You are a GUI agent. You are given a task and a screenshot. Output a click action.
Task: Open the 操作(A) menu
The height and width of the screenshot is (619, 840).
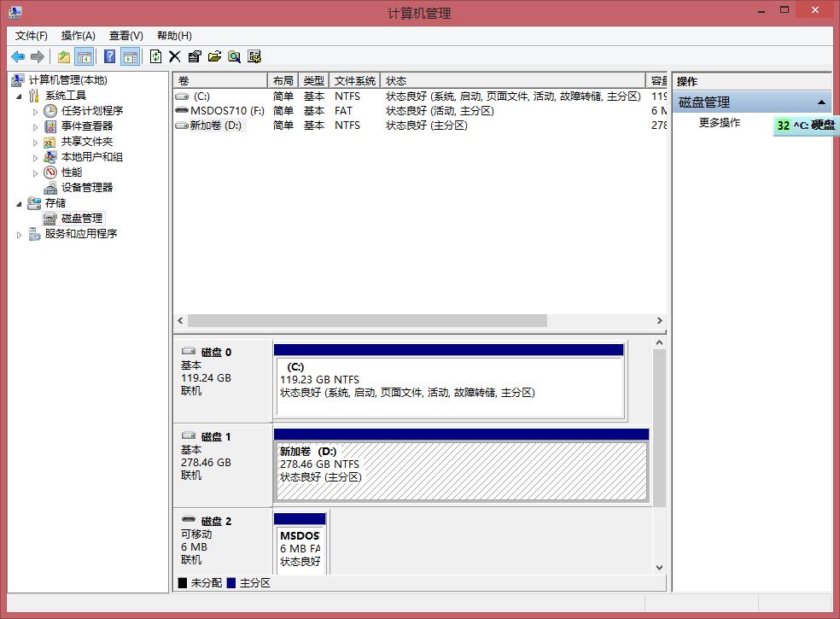[79, 35]
